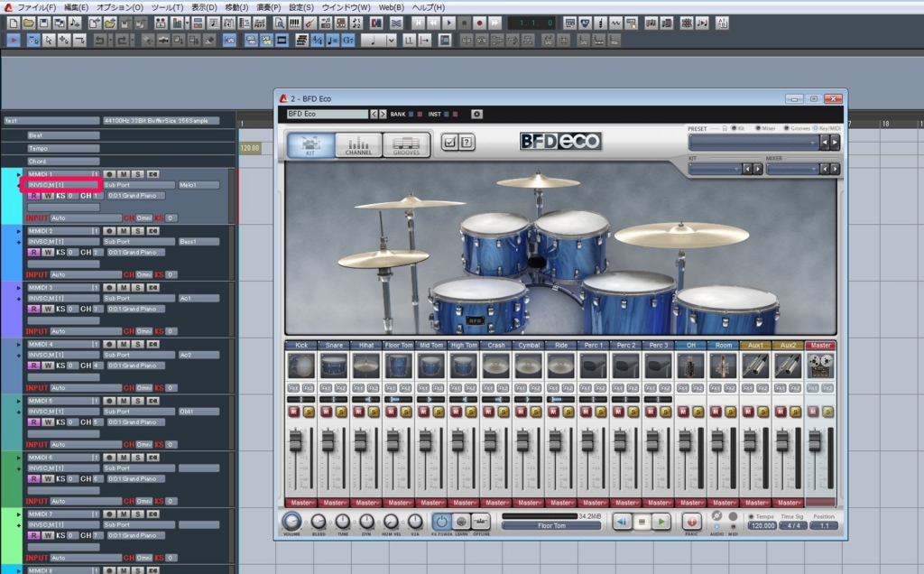This screenshot has width=924, height=574.
Task: Click the BFD Eco green play button
Action: pos(661,521)
